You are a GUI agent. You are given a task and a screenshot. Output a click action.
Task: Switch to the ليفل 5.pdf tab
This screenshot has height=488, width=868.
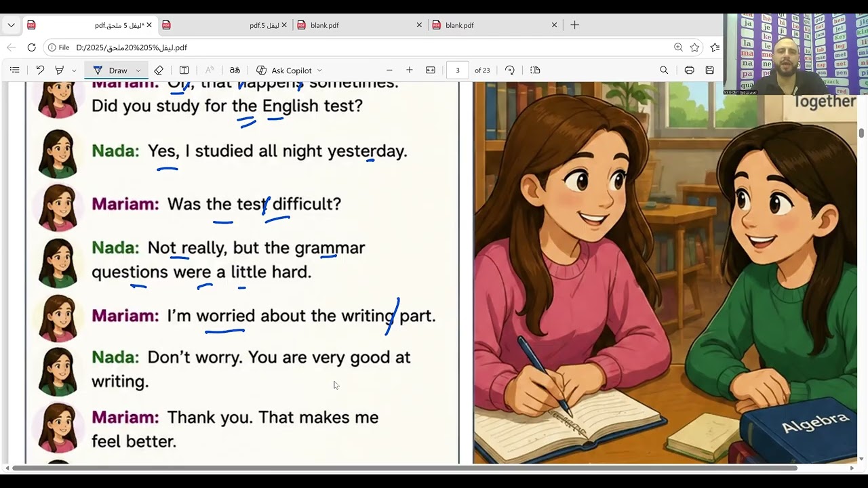pos(225,25)
